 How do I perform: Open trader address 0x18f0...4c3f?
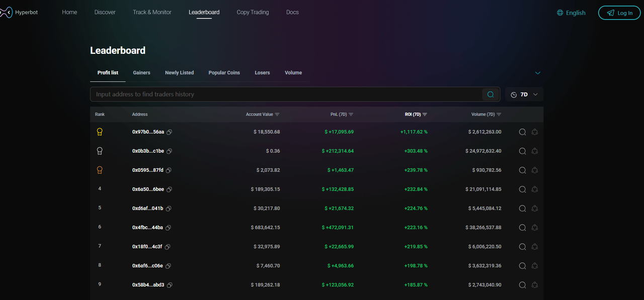click(147, 247)
